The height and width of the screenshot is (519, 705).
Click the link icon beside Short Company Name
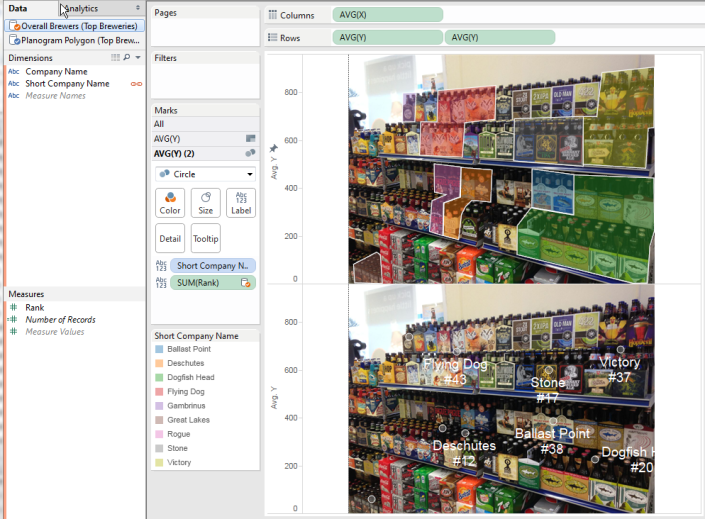[136, 84]
